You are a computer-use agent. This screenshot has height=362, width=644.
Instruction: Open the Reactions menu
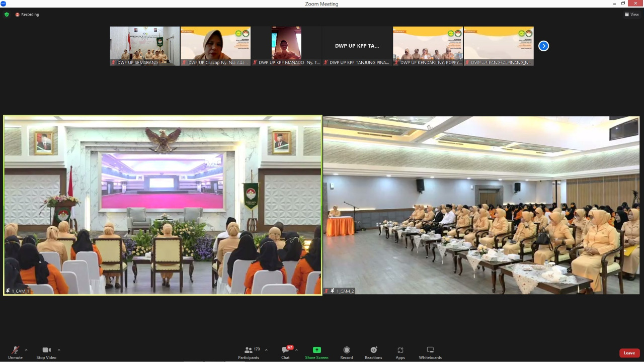(373, 352)
